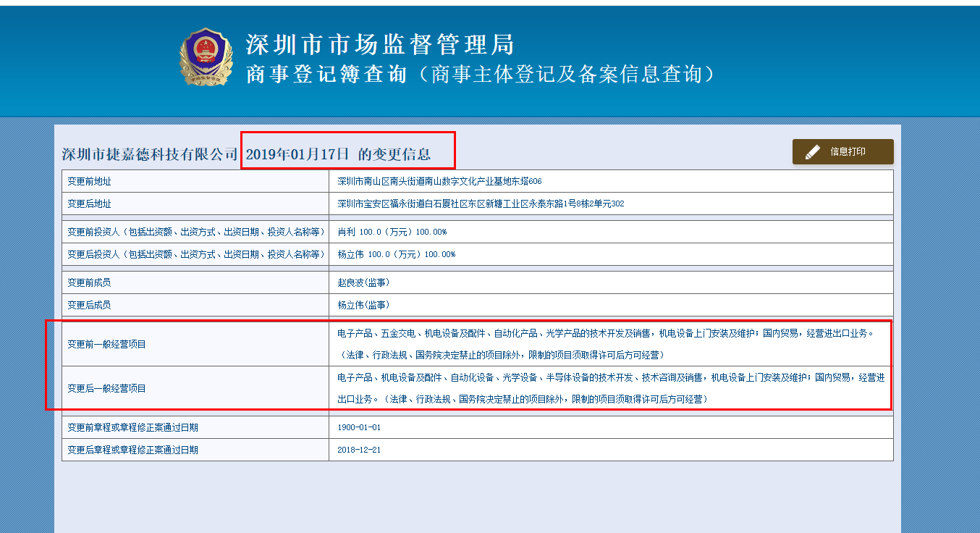Select the date value 1900-01-01
Screen dimensions: 980x533
tap(359, 428)
